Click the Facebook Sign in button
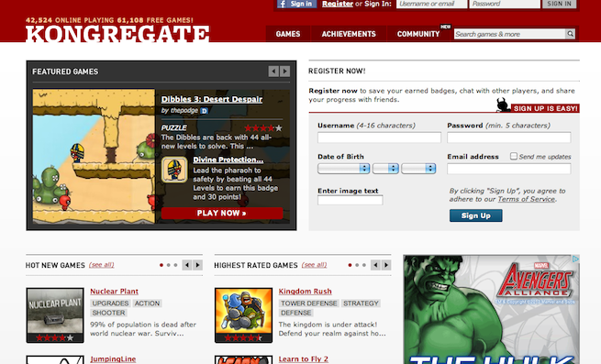Viewport: 601px width, 364px height. [x=296, y=4]
